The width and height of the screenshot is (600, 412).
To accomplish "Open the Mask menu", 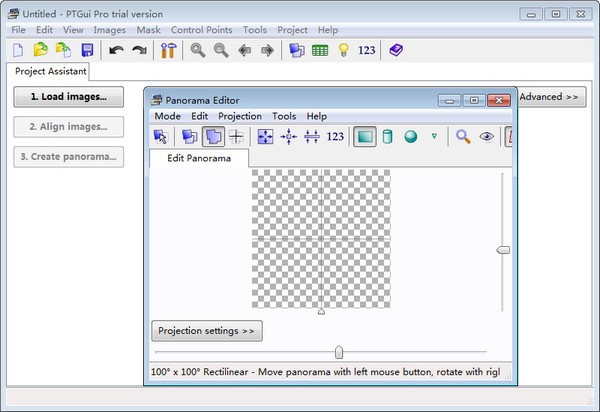I will tap(148, 30).
